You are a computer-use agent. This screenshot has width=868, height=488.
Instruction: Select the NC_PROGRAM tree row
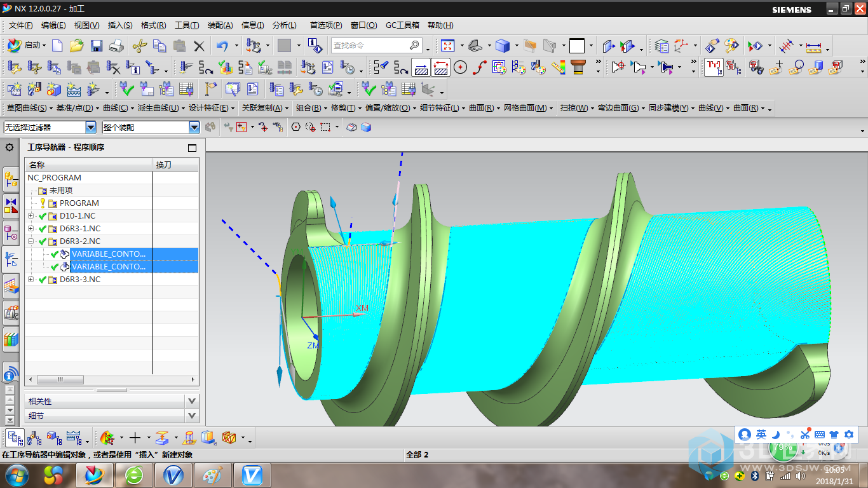[x=112, y=178]
